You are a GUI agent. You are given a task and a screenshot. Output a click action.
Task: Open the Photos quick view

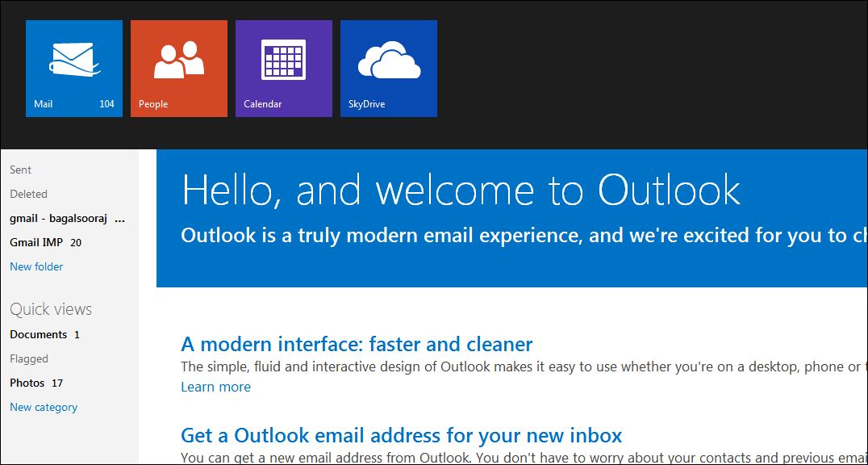27,383
